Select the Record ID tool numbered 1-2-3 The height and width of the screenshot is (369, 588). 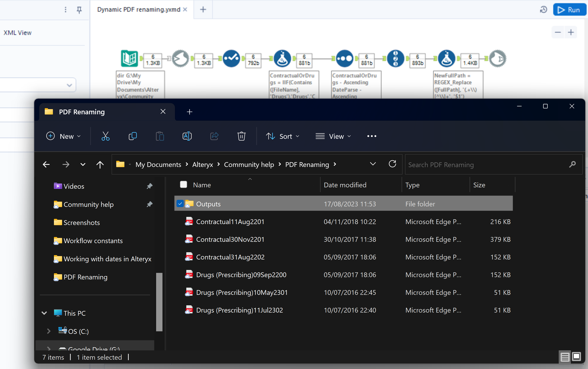pyautogui.click(x=395, y=59)
